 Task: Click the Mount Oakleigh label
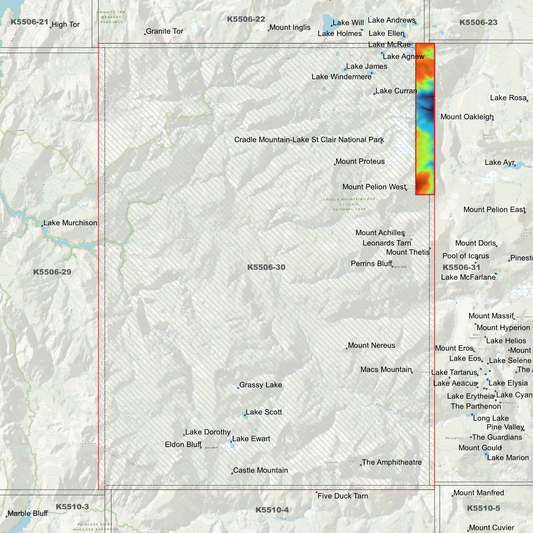click(467, 117)
